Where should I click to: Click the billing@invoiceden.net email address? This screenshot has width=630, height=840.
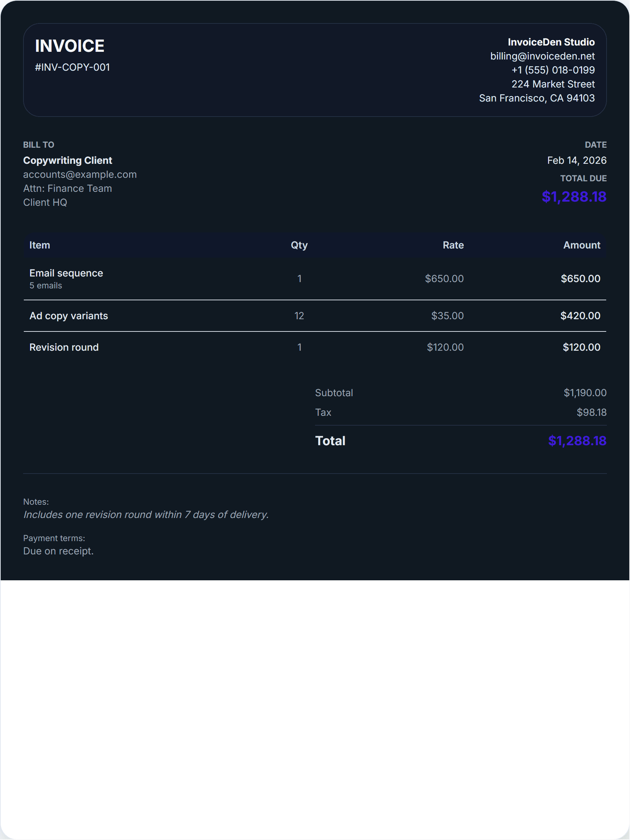pyautogui.click(x=542, y=56)
